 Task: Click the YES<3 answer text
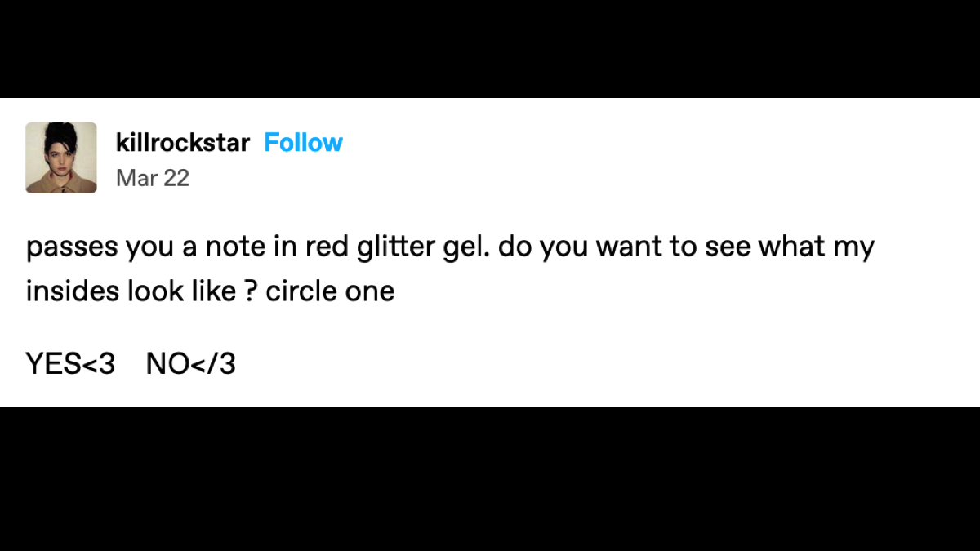[x=70, y=364]
